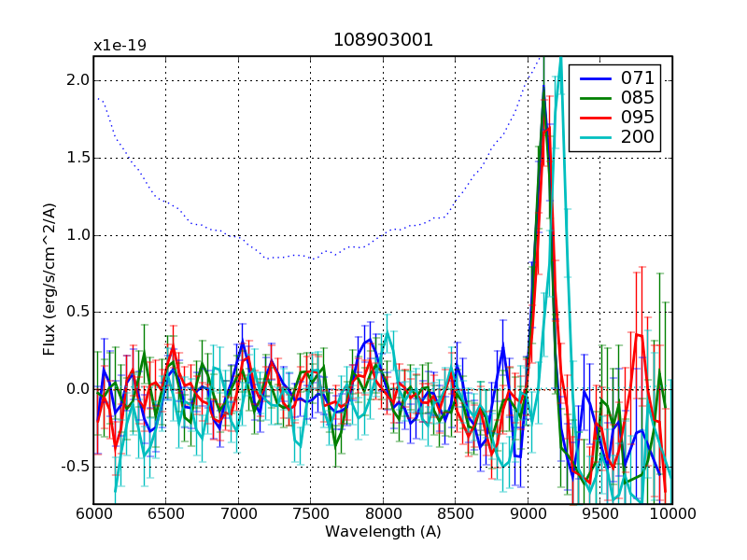The width and height of the screenshot is (747, 560).
Task: Select the 095 legend label
Action: click(x=638, y=119)
